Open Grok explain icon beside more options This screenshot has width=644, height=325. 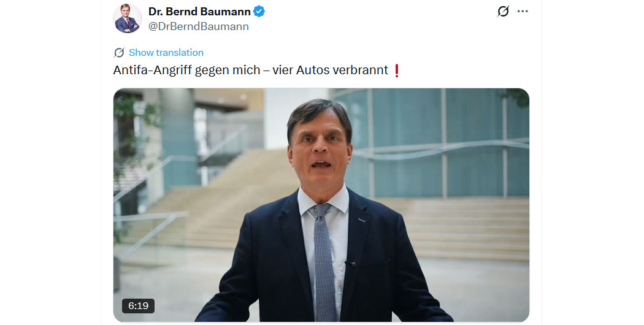tap(503, 12)
